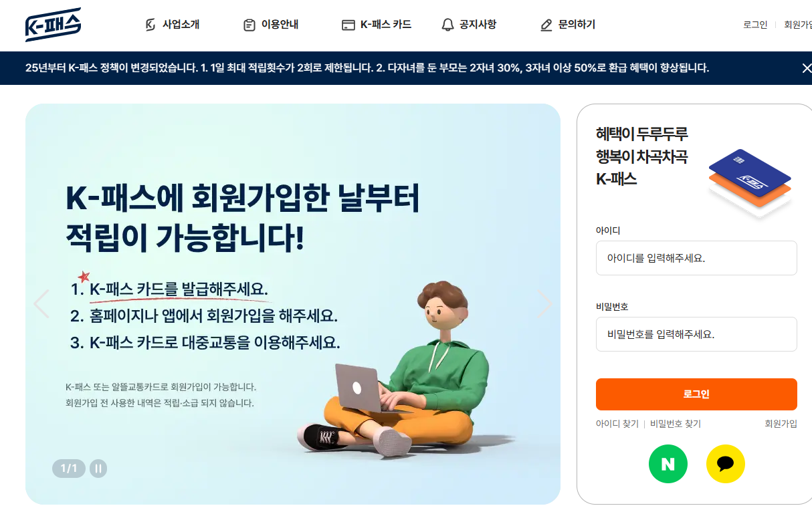
Task: Log in with the KakaoTalk icon
Action: pos(726,464)
